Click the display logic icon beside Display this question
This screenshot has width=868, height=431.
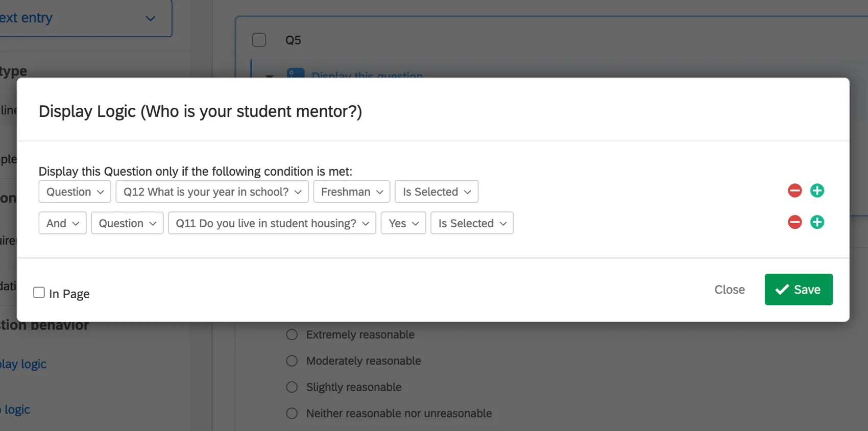pos(296,75)
